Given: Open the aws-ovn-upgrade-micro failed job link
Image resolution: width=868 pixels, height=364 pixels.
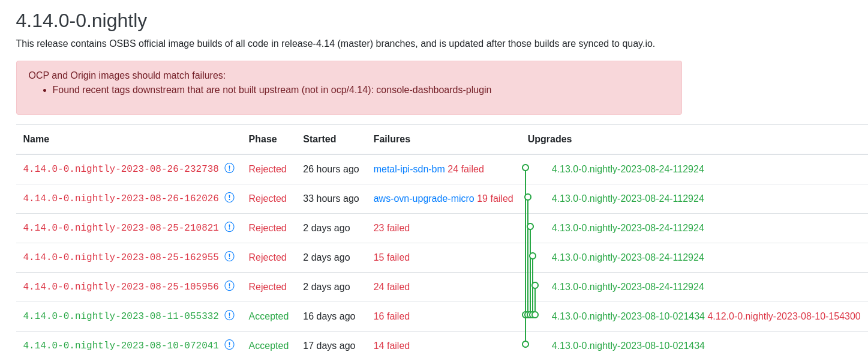Looking at the screenshot, I should 424,199.
